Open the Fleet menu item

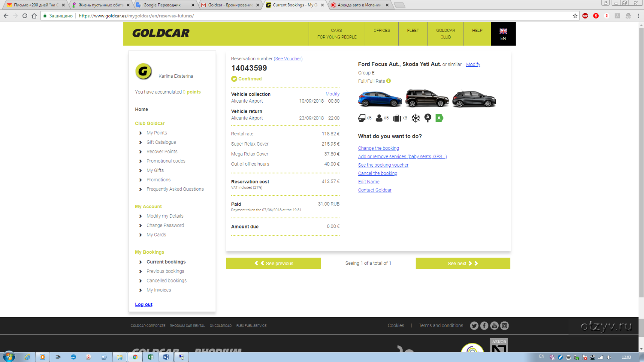413,31
